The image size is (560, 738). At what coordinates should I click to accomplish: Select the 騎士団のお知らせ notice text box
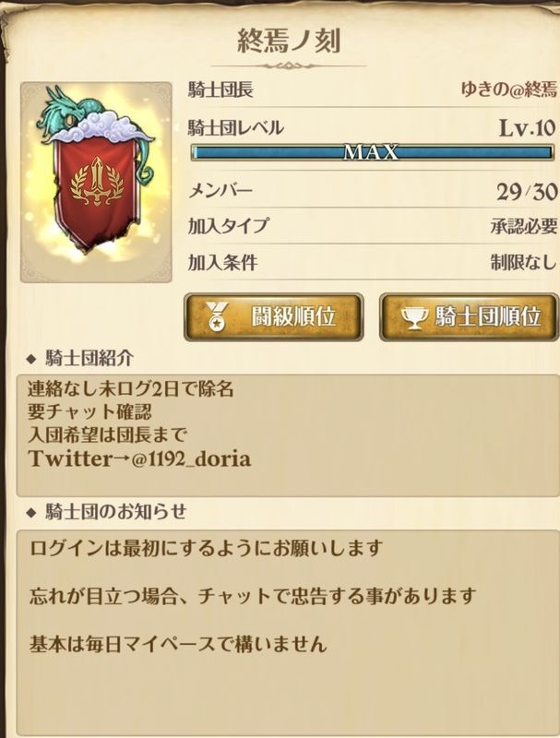[288, 633]
